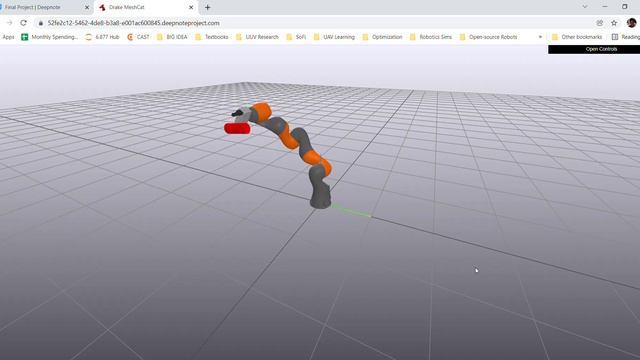The image size is (640, 360).
Task: Go forward in browser history
Action: pyautogui.click(x=9, y=23)
